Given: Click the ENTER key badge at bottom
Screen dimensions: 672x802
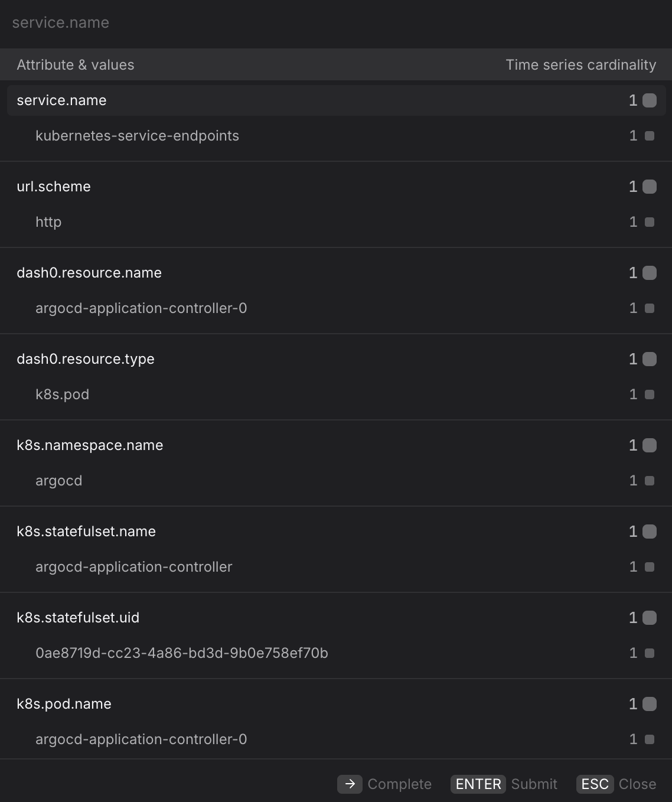Looking at the screenshot, I should pos(478,784).
